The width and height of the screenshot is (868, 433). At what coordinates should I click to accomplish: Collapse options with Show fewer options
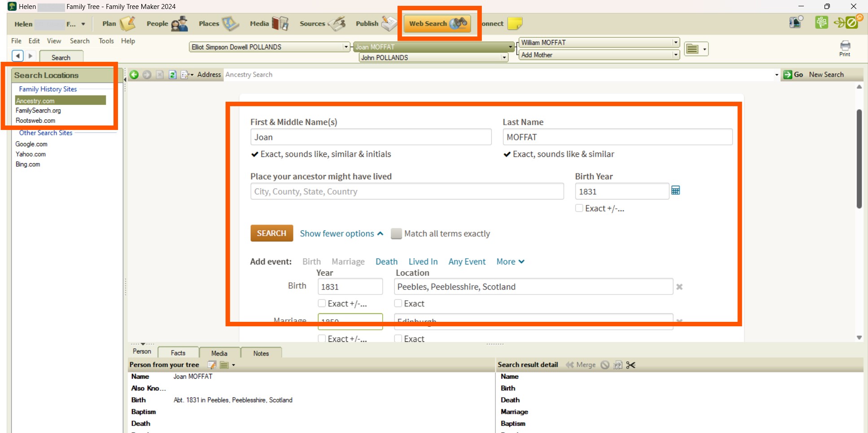pos(341,234)
